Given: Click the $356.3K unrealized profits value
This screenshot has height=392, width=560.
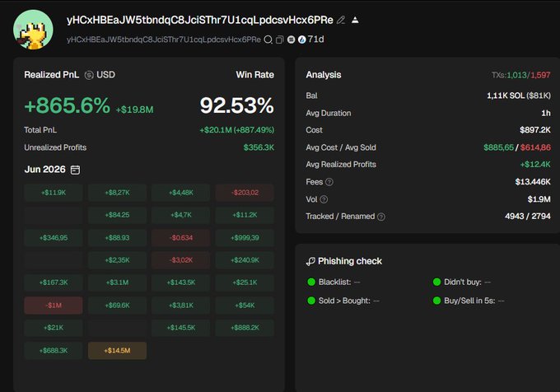Looking at the screenshot, I should [x=259, y=147].
